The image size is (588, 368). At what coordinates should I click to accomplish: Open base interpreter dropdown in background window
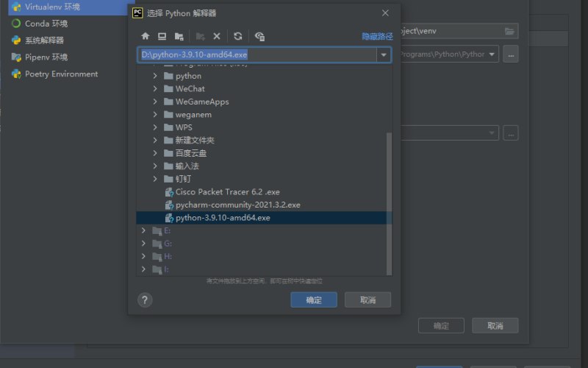pos(492,54)
